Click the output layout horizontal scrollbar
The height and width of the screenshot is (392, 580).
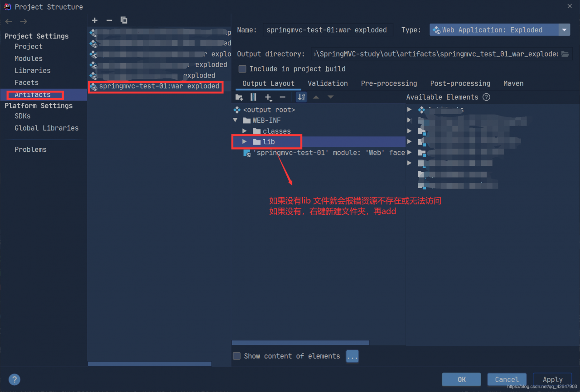(300, 343)
